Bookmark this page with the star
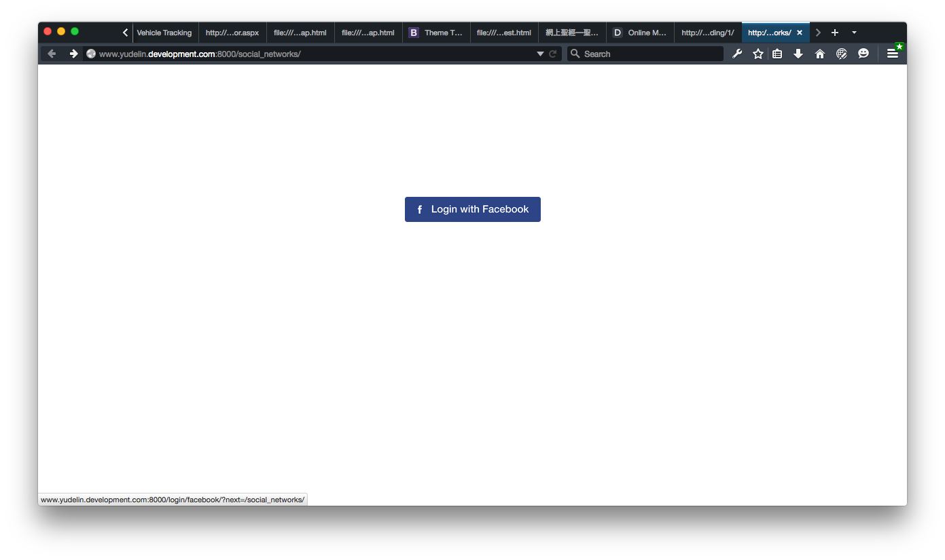 (758, 54)
